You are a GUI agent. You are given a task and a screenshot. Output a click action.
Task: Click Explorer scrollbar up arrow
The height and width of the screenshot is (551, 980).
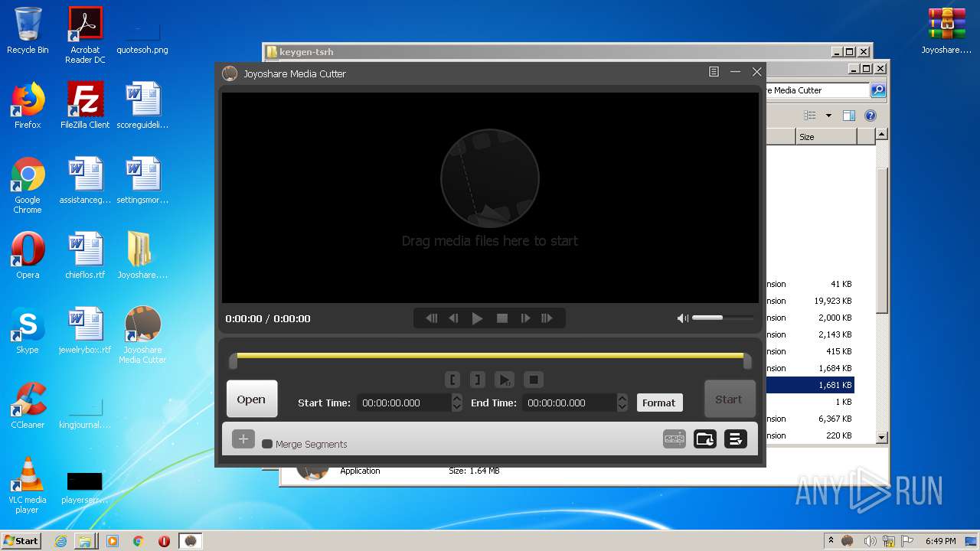coord(882,134)
